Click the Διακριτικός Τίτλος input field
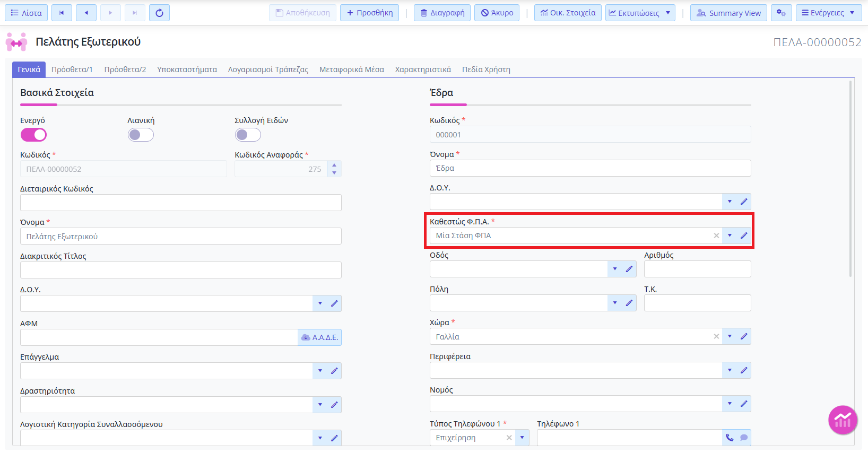Screen dimensions: 868x453 pos(180,270)
